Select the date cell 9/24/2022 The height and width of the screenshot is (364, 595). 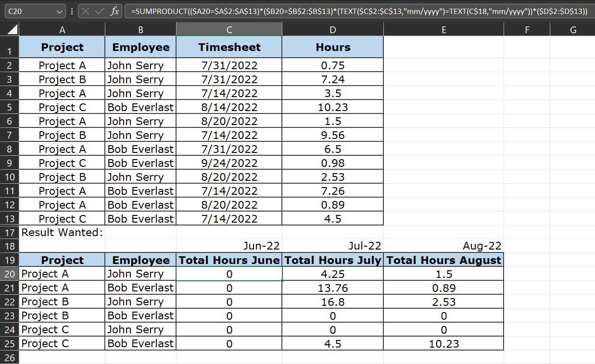click(x=229, y=163)
